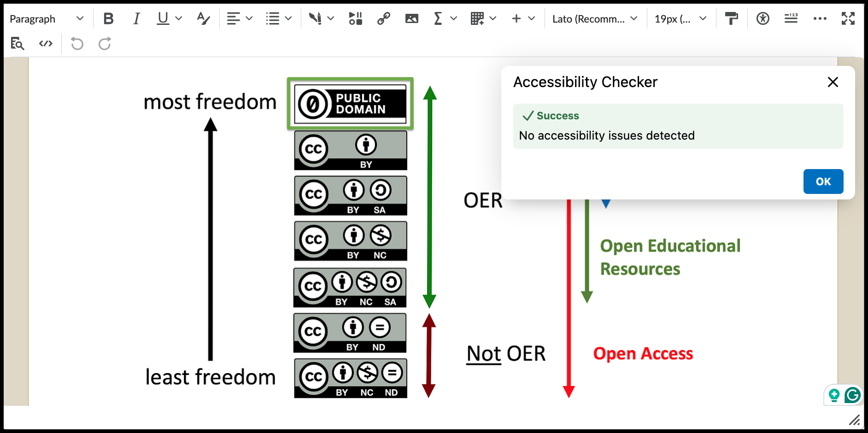This screenshot has width=868, height=433.
Task: Click the format painter icon
Action: pos(731,19)
